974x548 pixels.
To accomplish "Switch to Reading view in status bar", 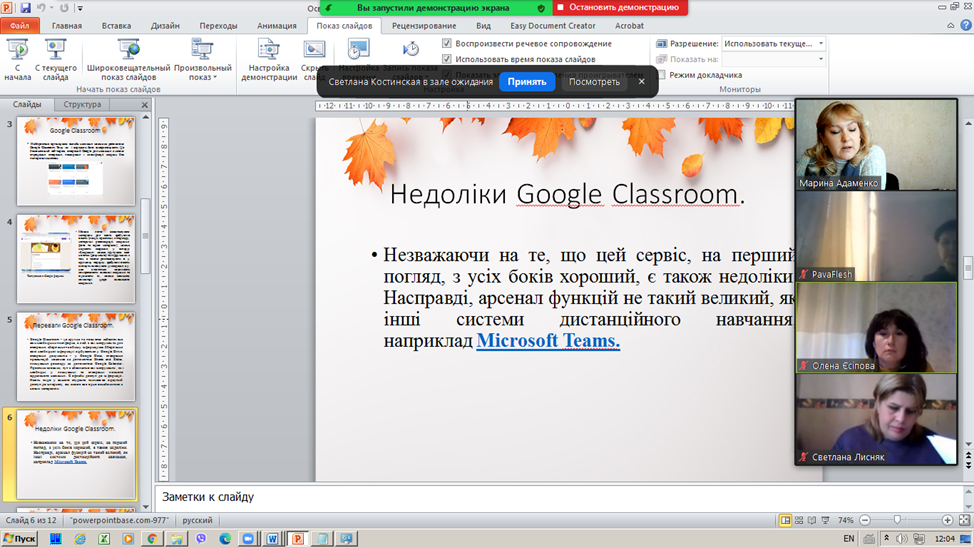I will click(812, 520).
